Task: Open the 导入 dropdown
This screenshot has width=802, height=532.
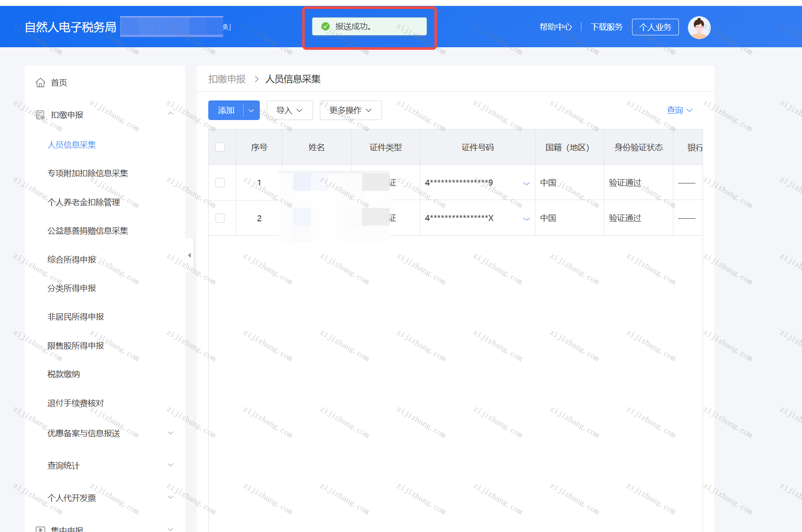Action: point(290,110)
